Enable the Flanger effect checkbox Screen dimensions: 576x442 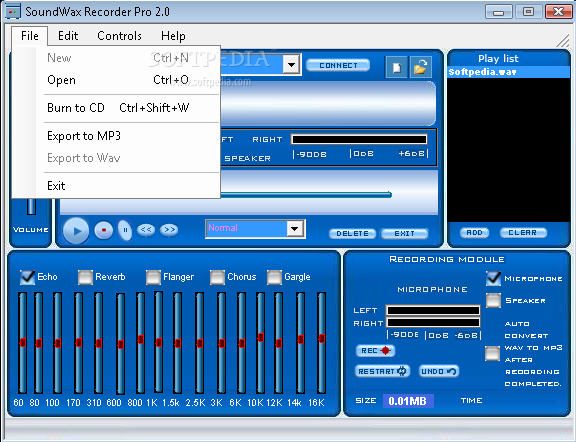click(x=153, y=277)
